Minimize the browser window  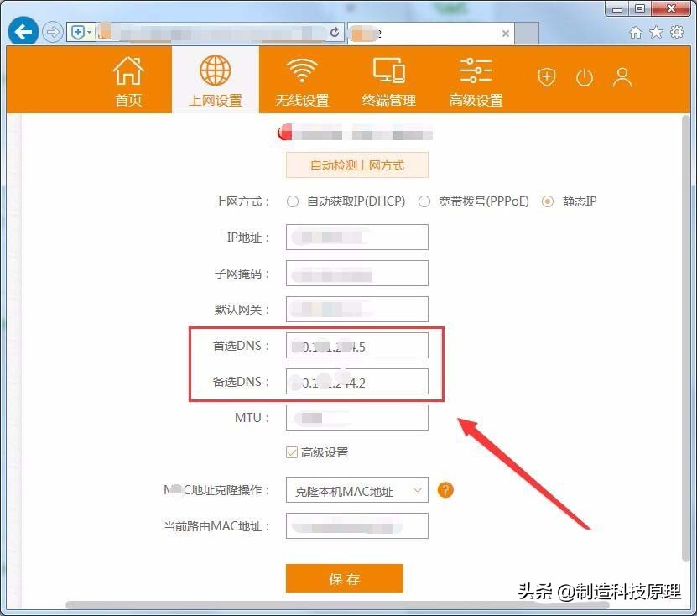point(617,8)
